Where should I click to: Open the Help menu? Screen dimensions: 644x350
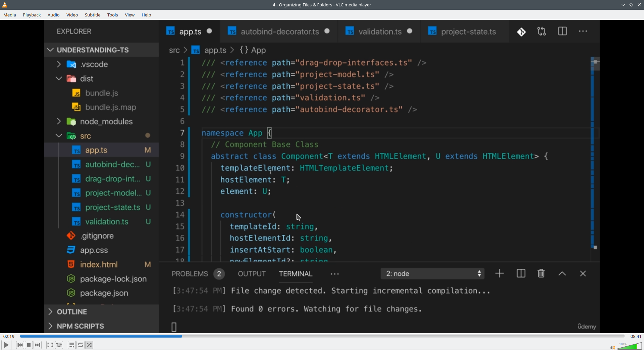tap(146, 15)
